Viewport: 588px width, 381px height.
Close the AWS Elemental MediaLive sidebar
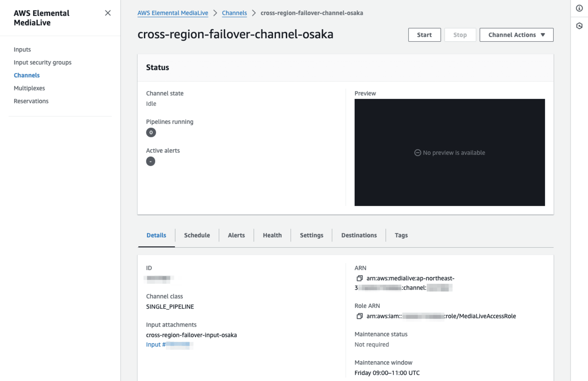pos(108,13)
